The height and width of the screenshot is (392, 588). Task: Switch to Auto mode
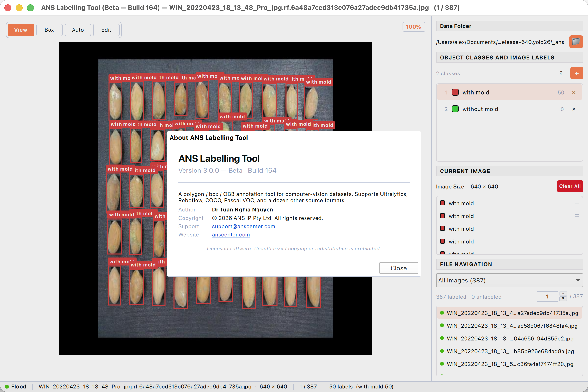pos(78,30)
